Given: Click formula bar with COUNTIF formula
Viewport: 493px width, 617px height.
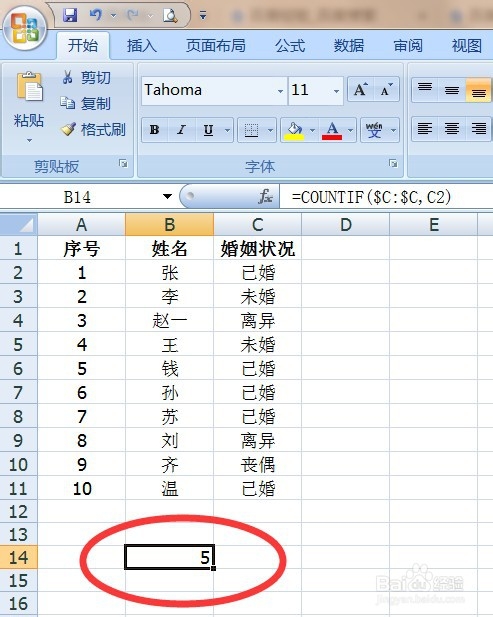Looking at the screenshot, I should [386, 196].
